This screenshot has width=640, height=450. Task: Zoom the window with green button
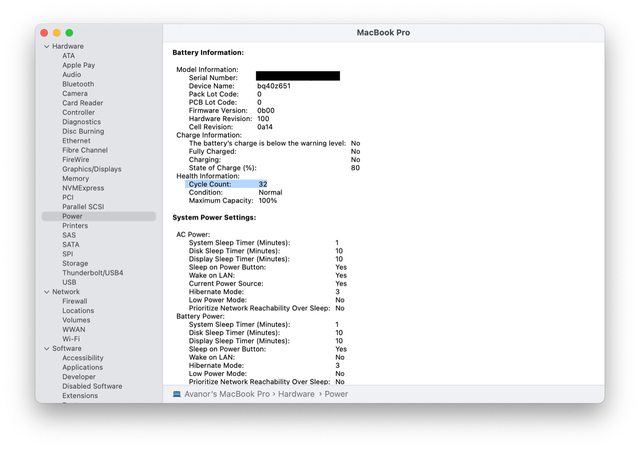pos(69,33)
